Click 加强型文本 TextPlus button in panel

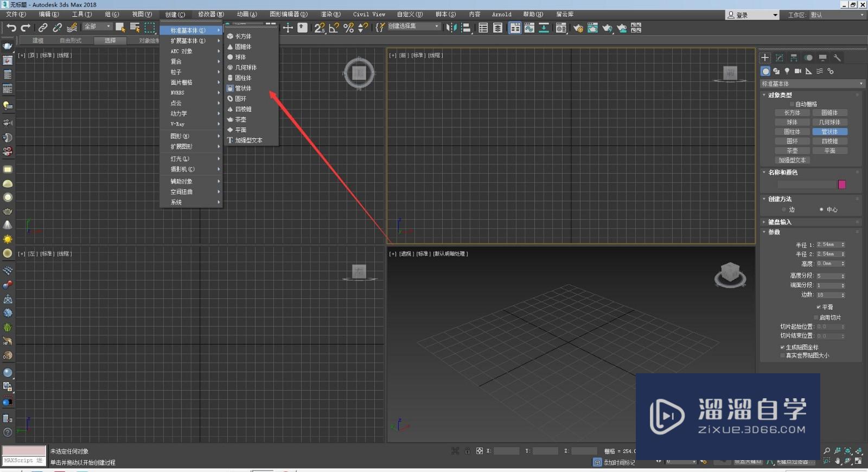pos(792,160)
